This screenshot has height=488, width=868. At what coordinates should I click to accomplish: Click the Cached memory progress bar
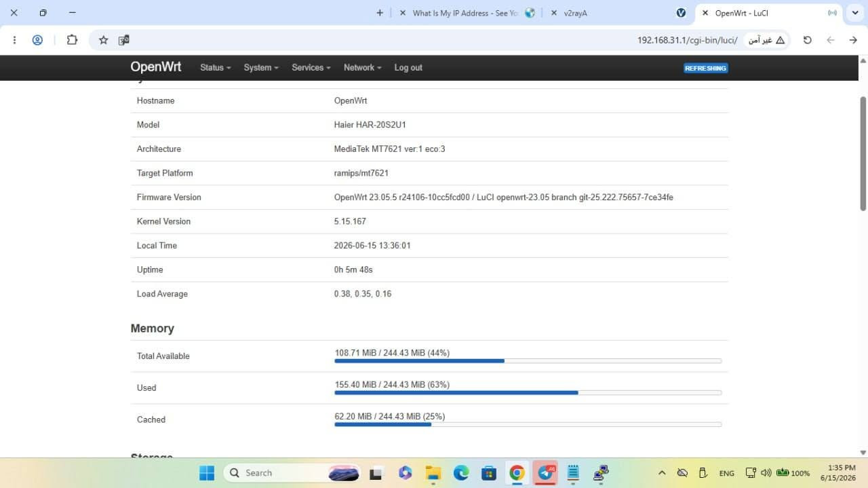[x=528, y=425]
